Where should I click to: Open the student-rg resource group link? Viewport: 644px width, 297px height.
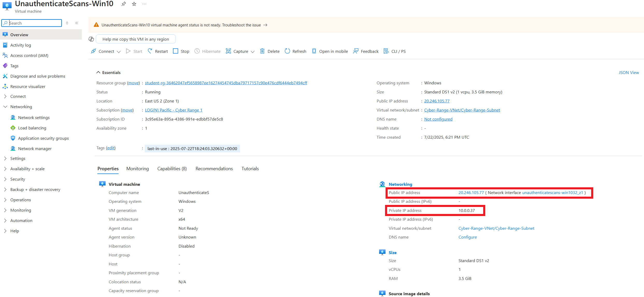[x=226, y=83]
